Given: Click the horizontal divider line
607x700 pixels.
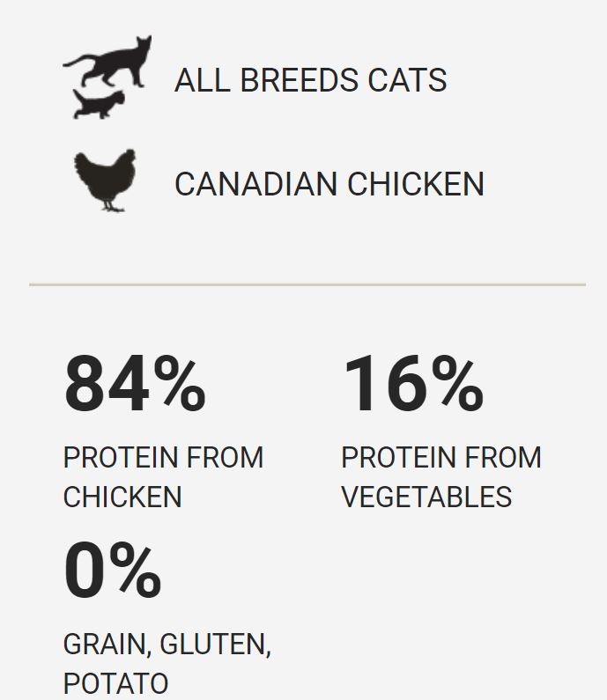Looking at the screenshot, I should (307, 285).
